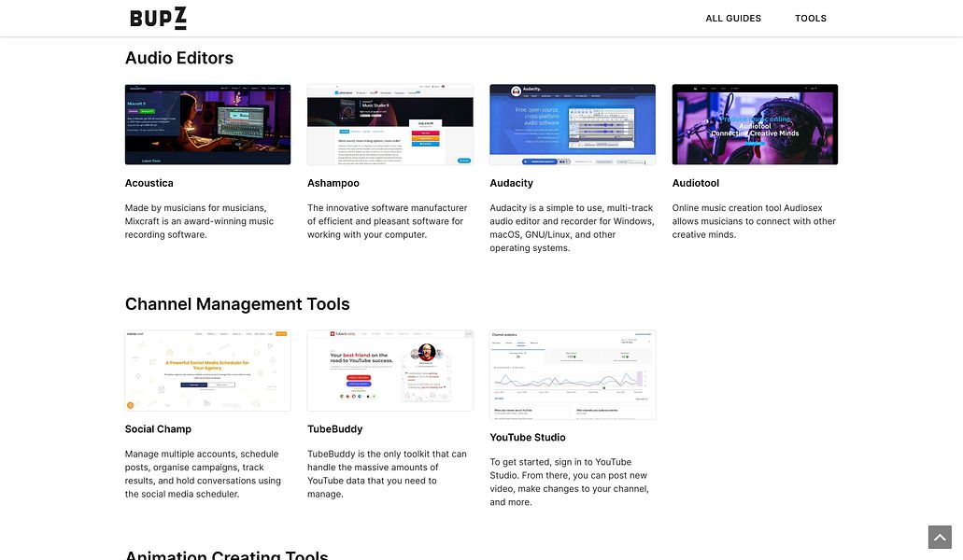Open the Audacity screenshot thumbnail

click(573, 124)
